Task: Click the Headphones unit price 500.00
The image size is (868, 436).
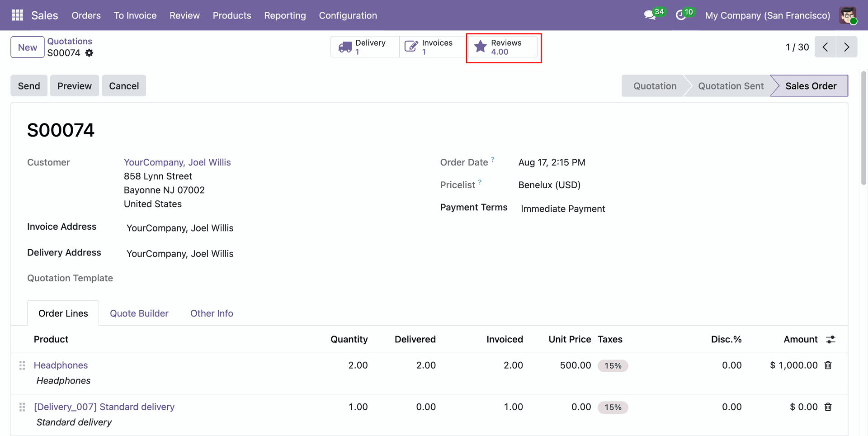Action: [575, 365]
